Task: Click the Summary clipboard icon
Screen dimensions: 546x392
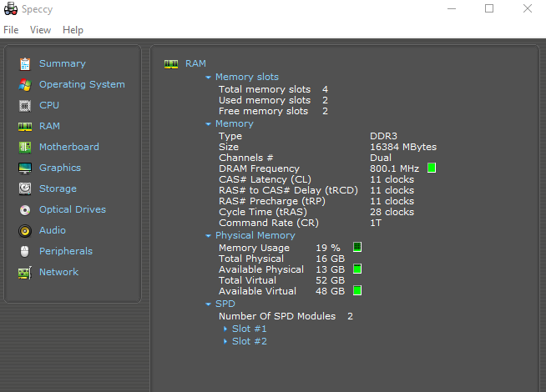Action: coord(25,63)
